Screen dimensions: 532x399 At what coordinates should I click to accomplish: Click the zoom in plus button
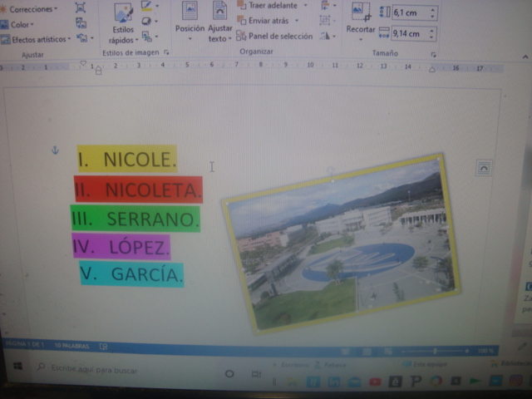[x=467, y=351]
